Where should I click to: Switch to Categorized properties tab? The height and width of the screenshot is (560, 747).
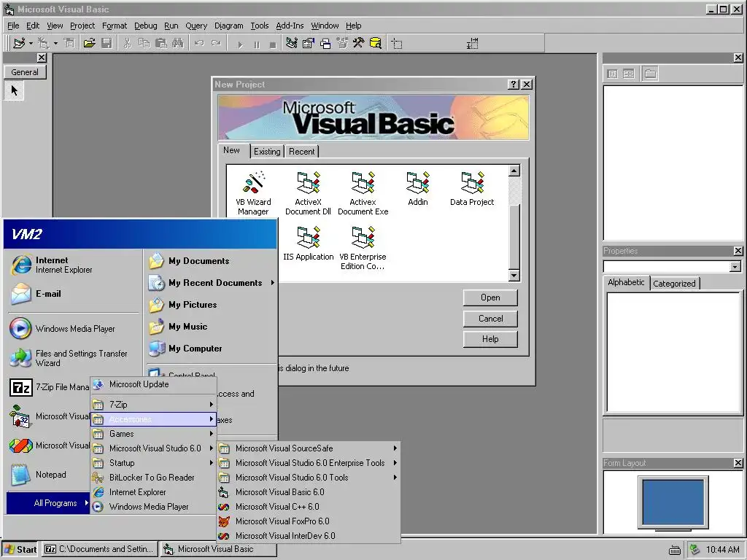pyautogui.click(x=674, y=284)
